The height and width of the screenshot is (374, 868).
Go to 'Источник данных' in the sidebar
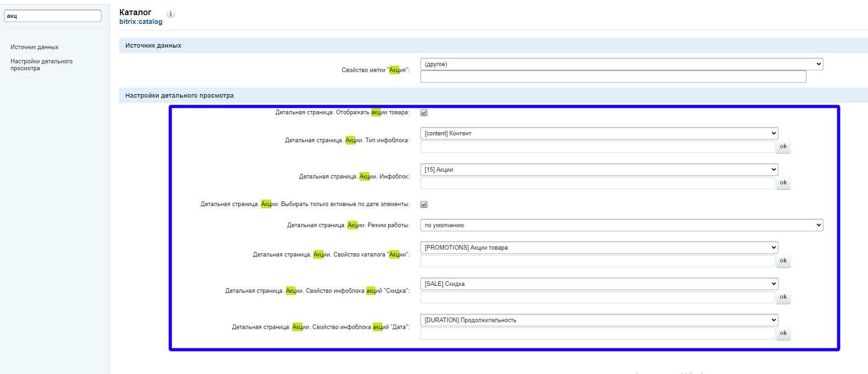click(x=34, y=47)
